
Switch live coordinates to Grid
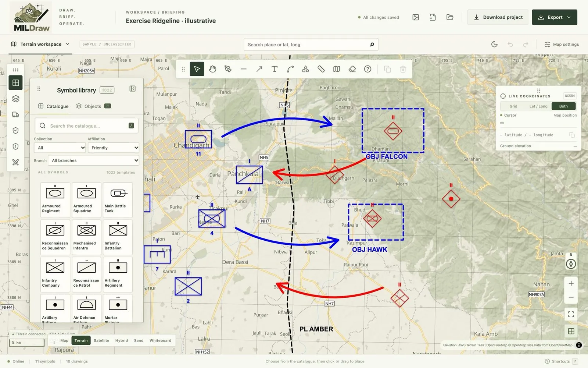(513, 106)
